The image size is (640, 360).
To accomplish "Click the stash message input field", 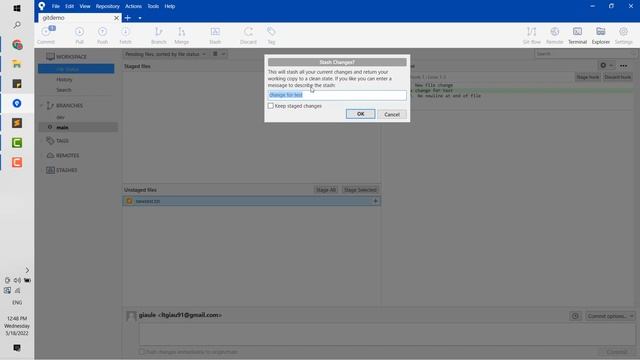I will click(337, 95).
